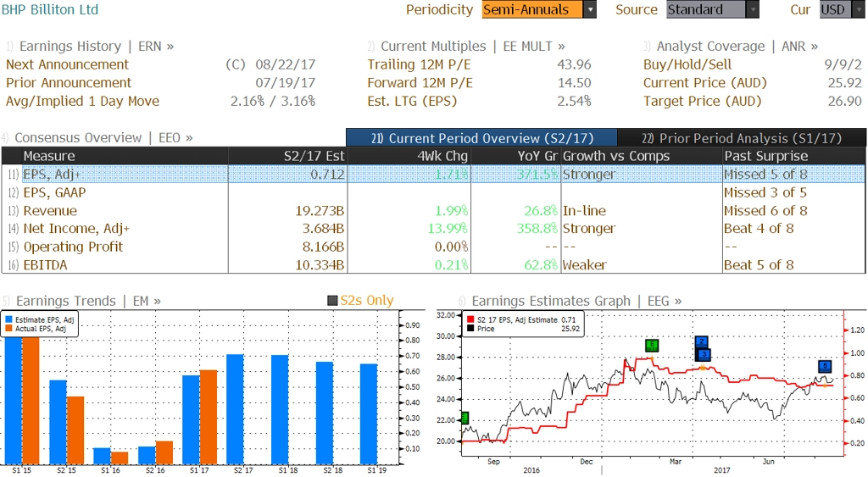Click the S1'18 blue estimate bar

click(x=280, y=409)
